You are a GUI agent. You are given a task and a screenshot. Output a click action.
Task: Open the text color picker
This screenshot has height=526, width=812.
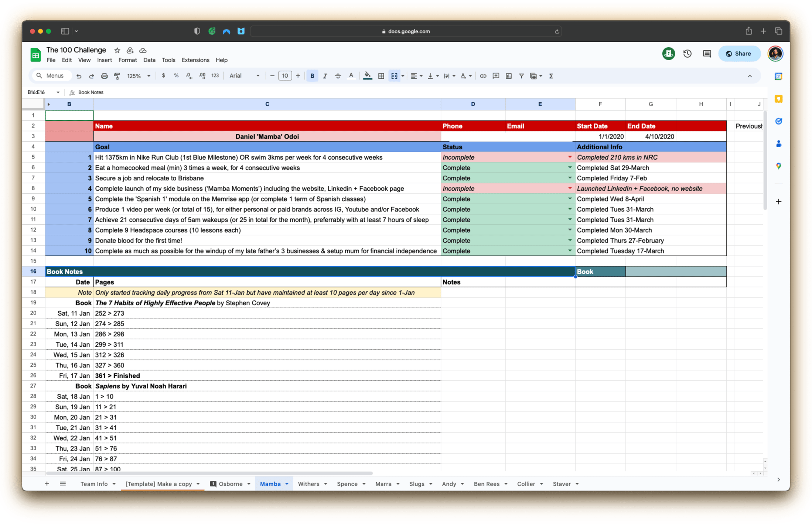point(351,76)
